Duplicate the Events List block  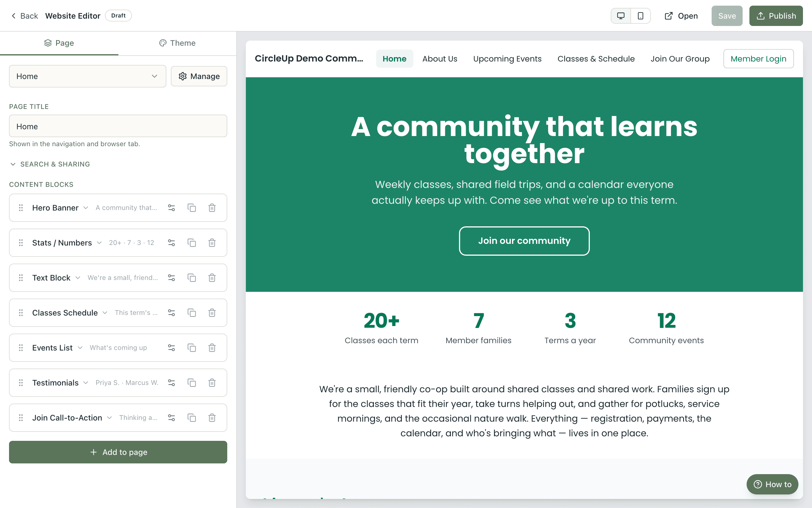point(192,348)
